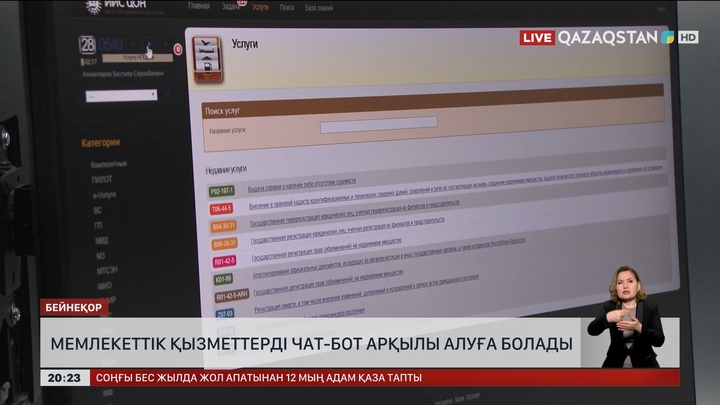Select the МИО category
Viewport: 720px width, 405px height.
click(x=105, y=286)
